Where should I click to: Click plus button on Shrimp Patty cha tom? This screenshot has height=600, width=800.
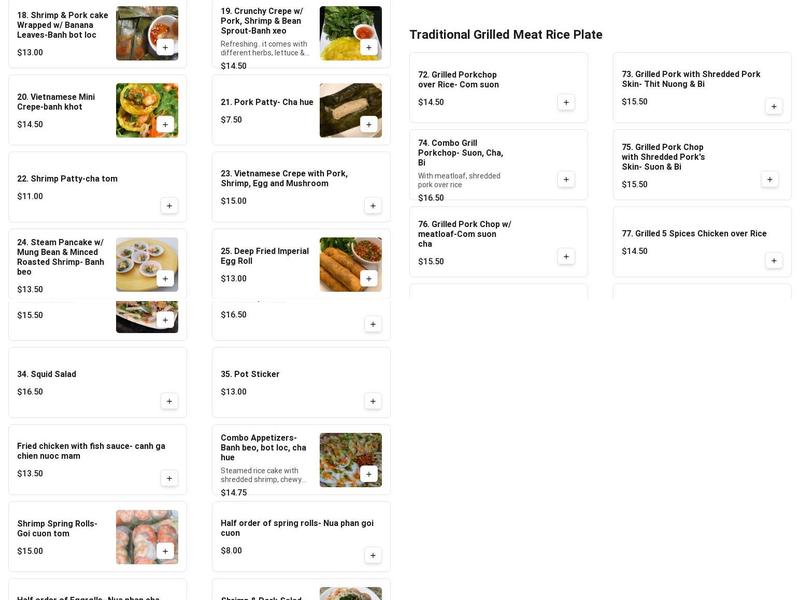(167, 207)
